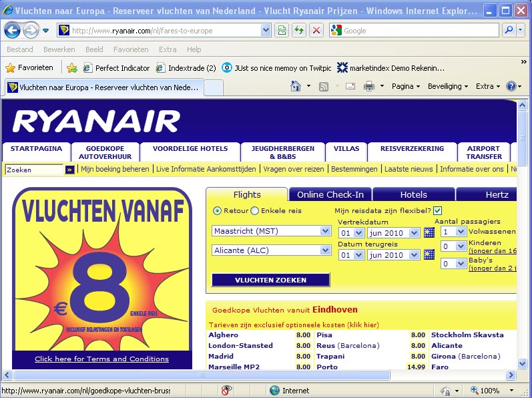
Task: Switch to the Online Check-In tab
Action: click(330, 195)
